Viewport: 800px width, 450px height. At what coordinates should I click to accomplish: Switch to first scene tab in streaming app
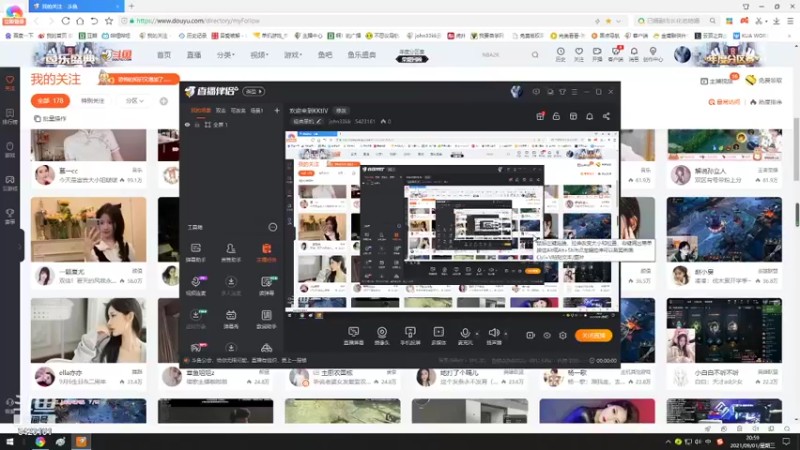201,110
